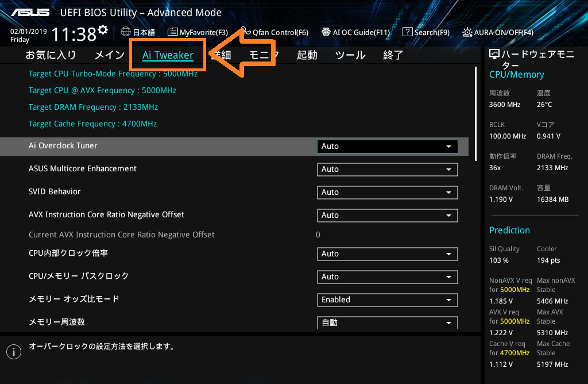Screen dimensions: 588x384
Task: Expand the メモリー周波数 dropdown
Action: tap(388, 322)
